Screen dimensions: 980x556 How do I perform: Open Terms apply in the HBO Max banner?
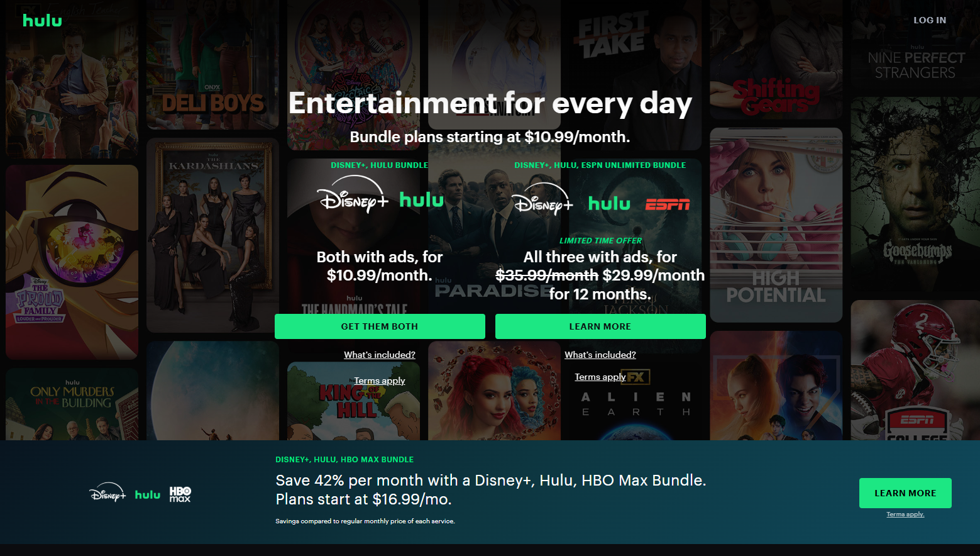905,514
